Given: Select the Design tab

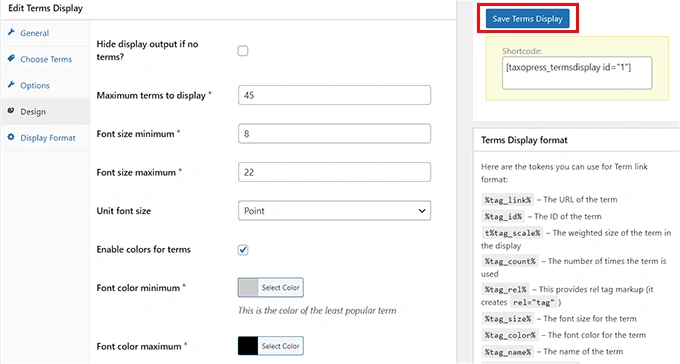Looking at the screenshot, I should click(x=46, y=111).
